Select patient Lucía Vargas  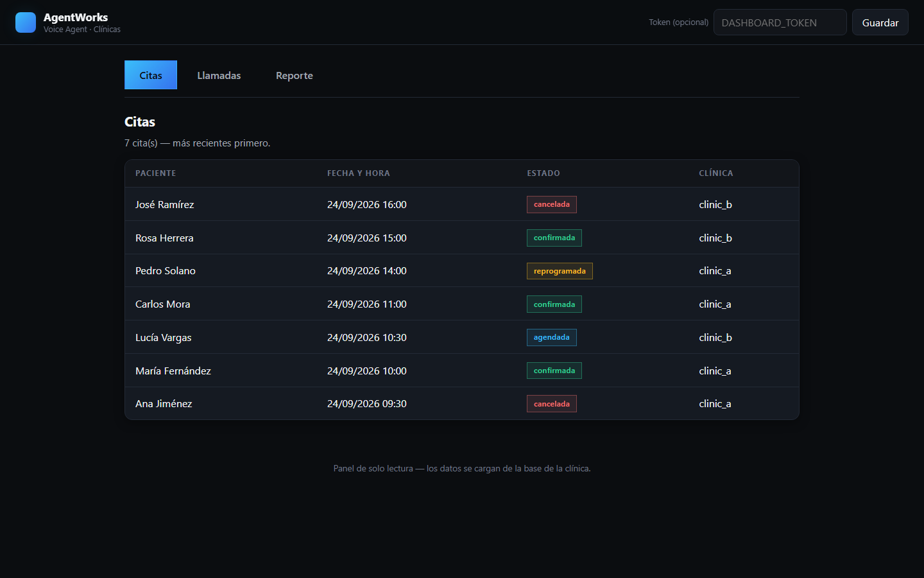point(164,338)
